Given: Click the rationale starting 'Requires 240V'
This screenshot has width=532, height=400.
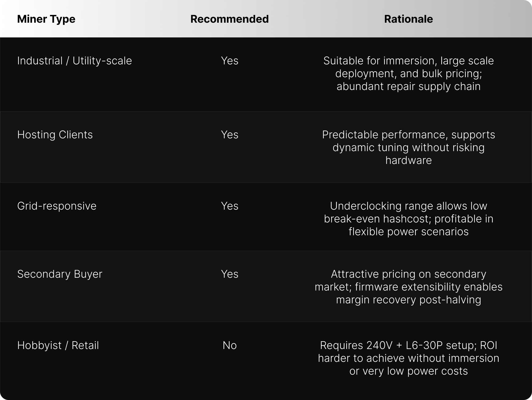Looking at the screenshot, I should point(408,346).
